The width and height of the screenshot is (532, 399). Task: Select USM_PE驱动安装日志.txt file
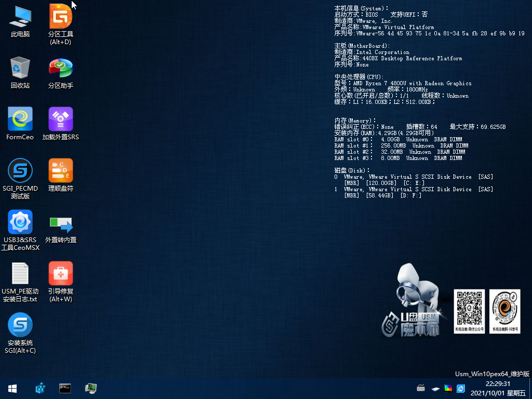pyautogui.click(x=20, y=282)
